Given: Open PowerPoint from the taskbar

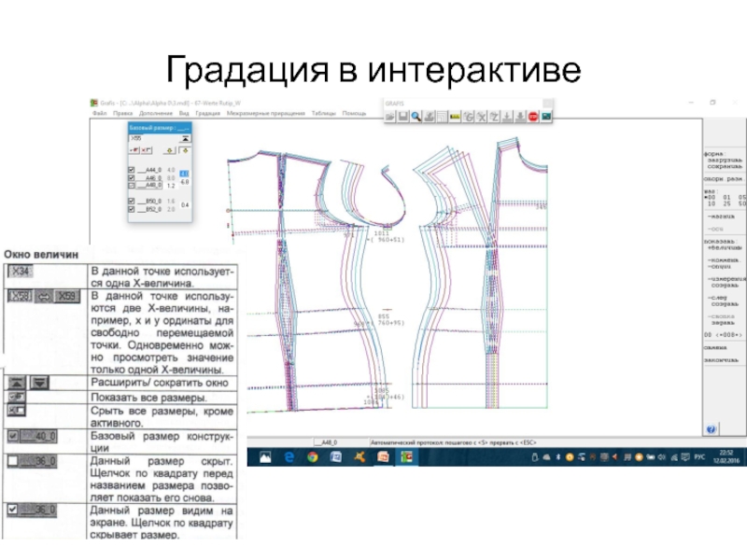Looking at the screenshot, I should coord(383,457).
